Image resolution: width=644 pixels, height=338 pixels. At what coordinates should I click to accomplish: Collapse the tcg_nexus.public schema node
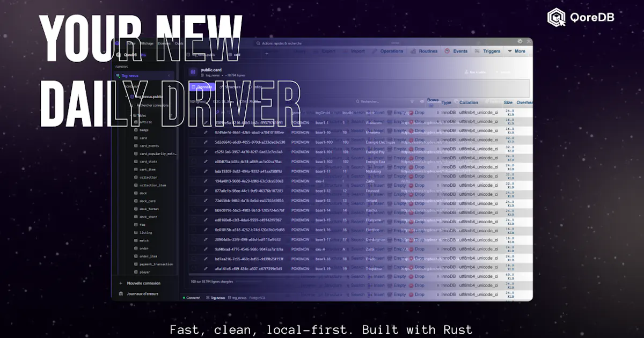pos(126,97)
